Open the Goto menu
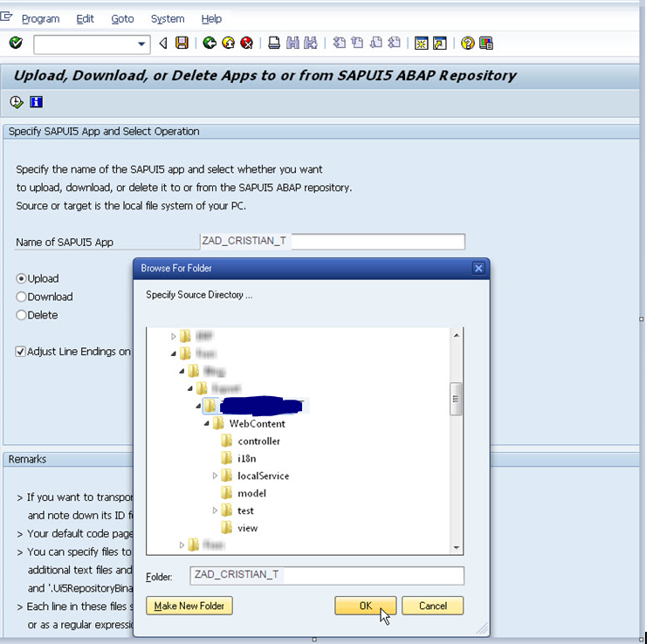This screenshot has width=653, height=644. point(122,18)
